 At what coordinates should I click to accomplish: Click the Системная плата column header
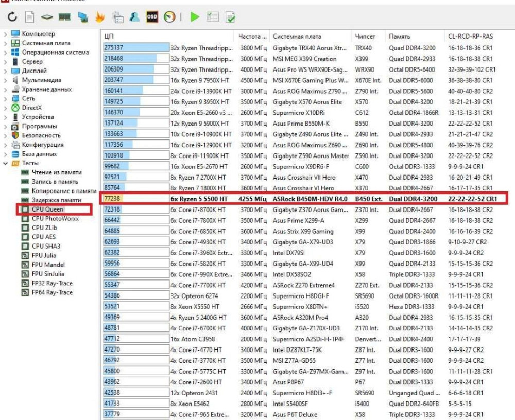297,37
